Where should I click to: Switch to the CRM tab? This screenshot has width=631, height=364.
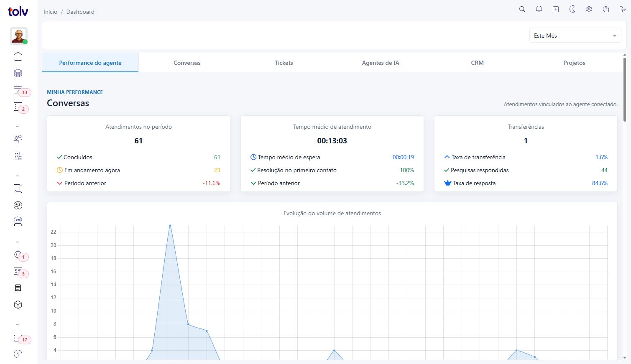(x=477, y=63)
